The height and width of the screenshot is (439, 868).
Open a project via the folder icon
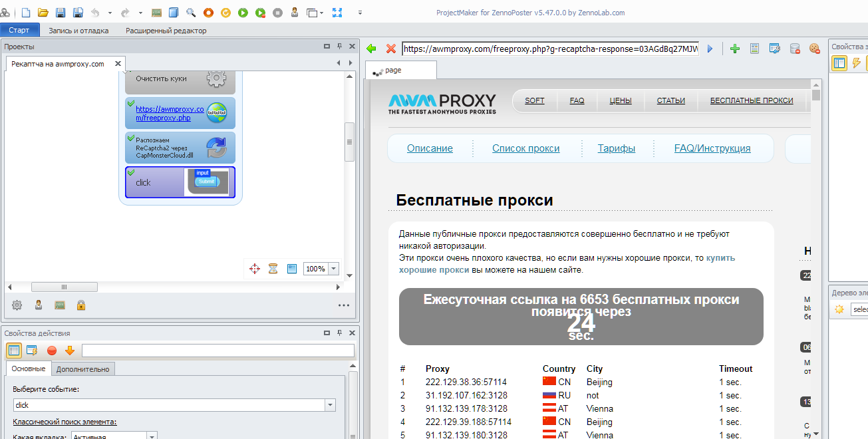[x=43, y=13]
